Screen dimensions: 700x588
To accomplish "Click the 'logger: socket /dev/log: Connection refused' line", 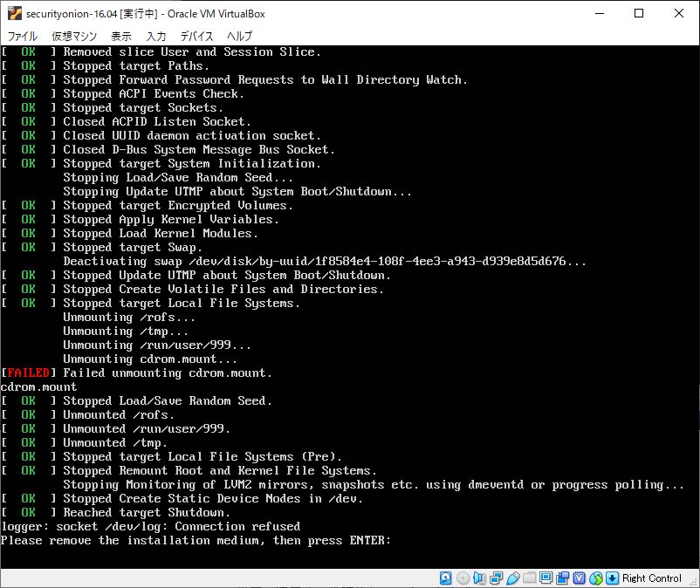I will tap(150, 526).
